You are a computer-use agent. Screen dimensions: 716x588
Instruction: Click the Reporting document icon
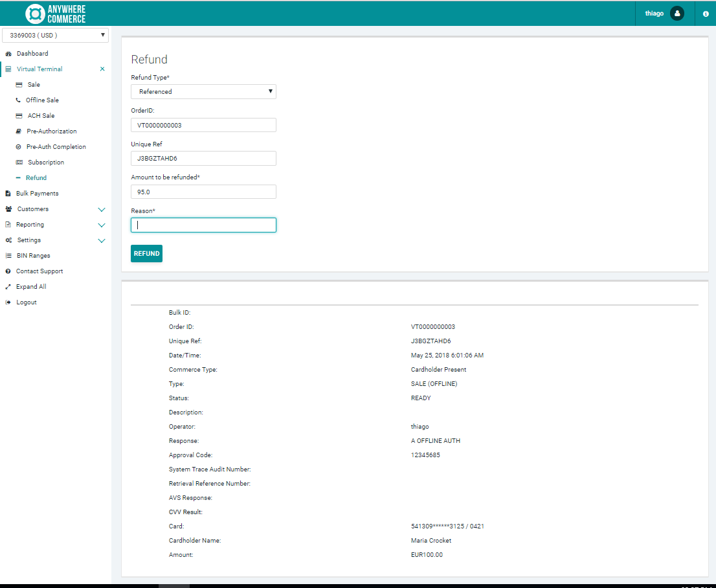[8, 224]
